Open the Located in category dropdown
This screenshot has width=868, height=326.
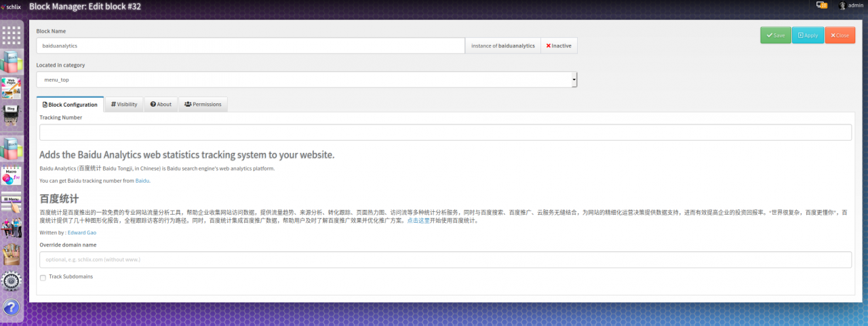pyautogui.click(x=307, y=79)
